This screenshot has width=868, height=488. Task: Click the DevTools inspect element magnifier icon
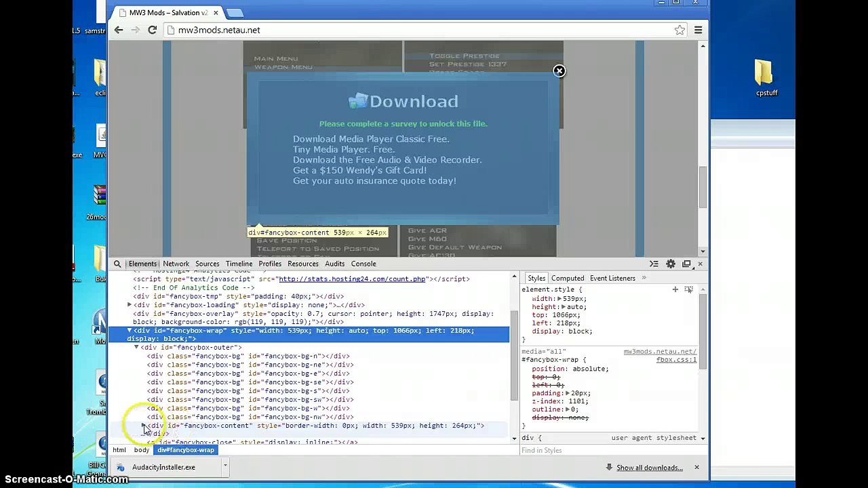[x=117, y=264]
